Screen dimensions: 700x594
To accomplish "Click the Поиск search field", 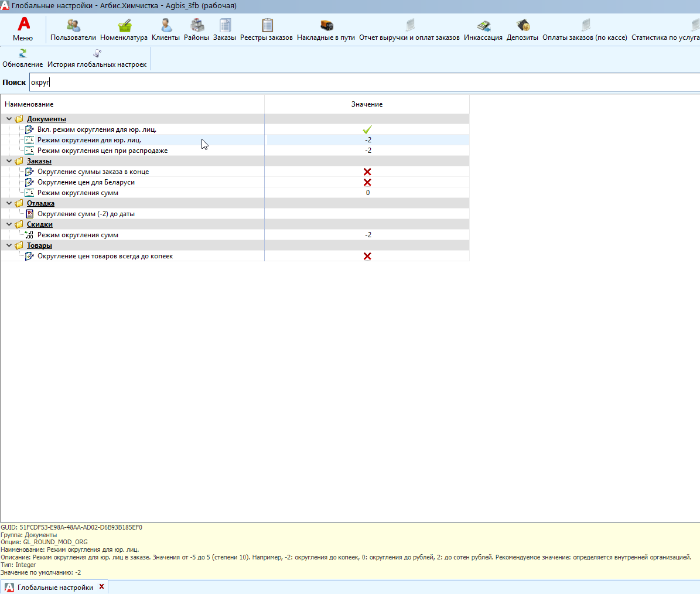I will (364, 82).
